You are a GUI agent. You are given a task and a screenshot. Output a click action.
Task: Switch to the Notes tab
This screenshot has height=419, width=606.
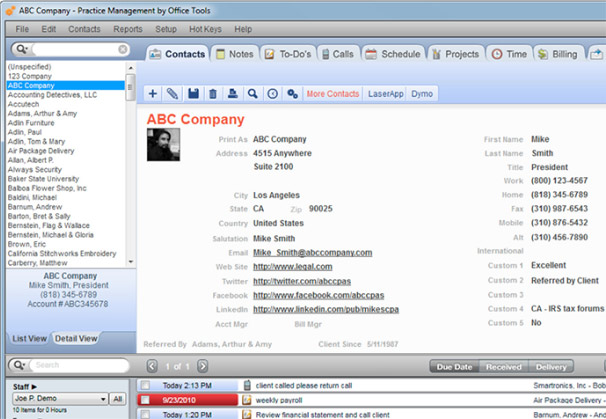tap(235, 54)
